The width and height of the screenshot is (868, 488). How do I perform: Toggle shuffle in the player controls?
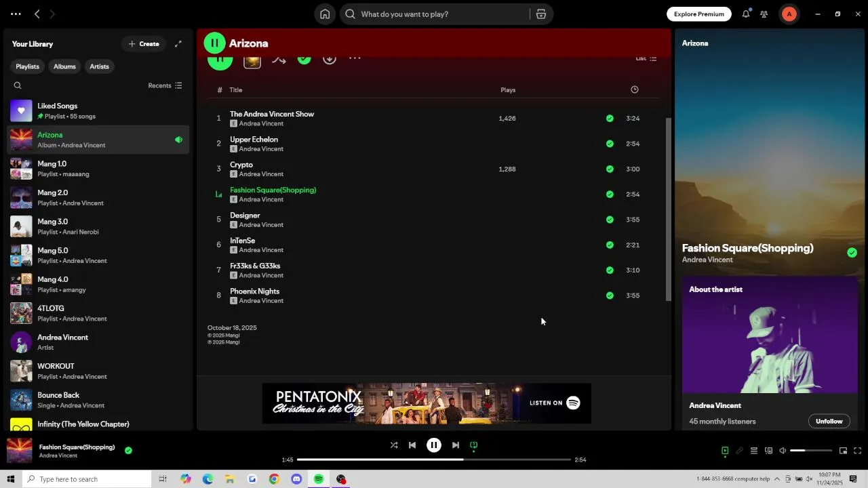click(x=394, y=445)
